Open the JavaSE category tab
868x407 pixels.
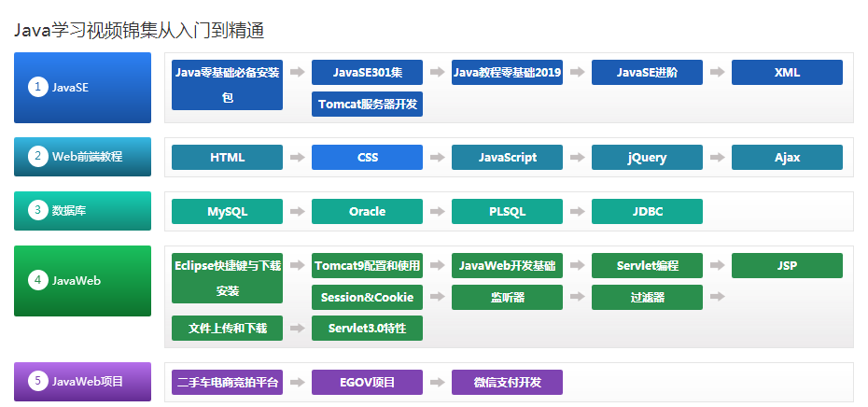tap(82, 88)
